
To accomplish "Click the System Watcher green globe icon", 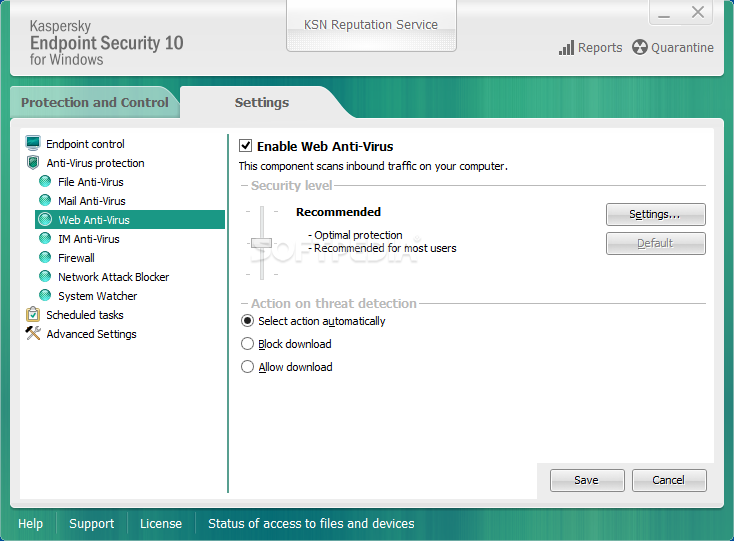I will 45,295.
